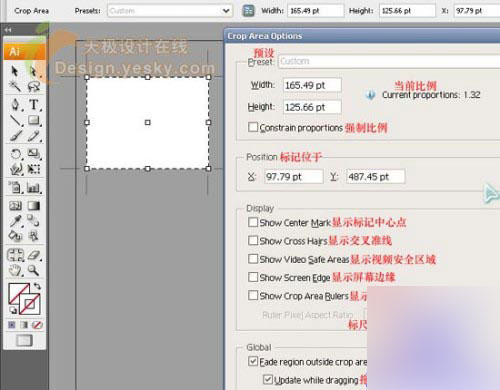Select the Gradient tool
The image size is (500, 390).
coord(34,206)
